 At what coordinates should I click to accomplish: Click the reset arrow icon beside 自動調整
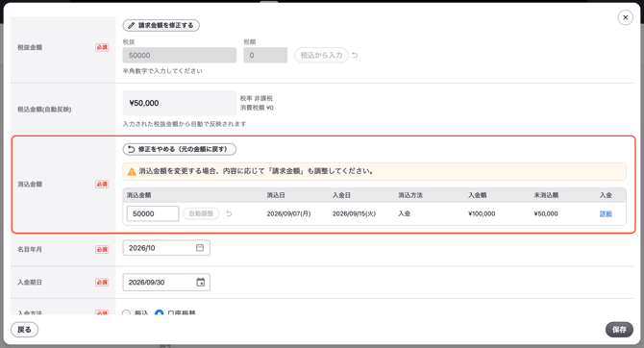pyautogui.click(x=229, y=213)
